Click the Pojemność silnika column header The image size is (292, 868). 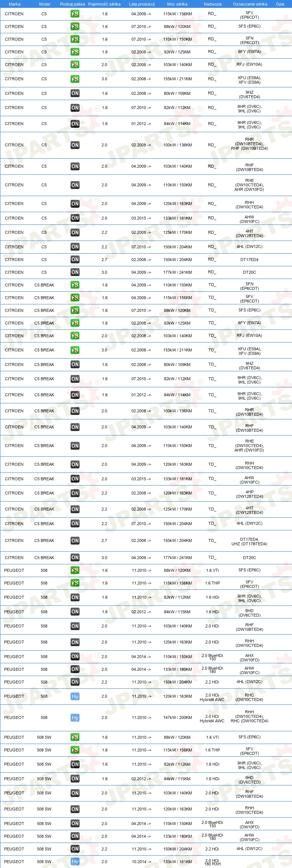(104, 4)
